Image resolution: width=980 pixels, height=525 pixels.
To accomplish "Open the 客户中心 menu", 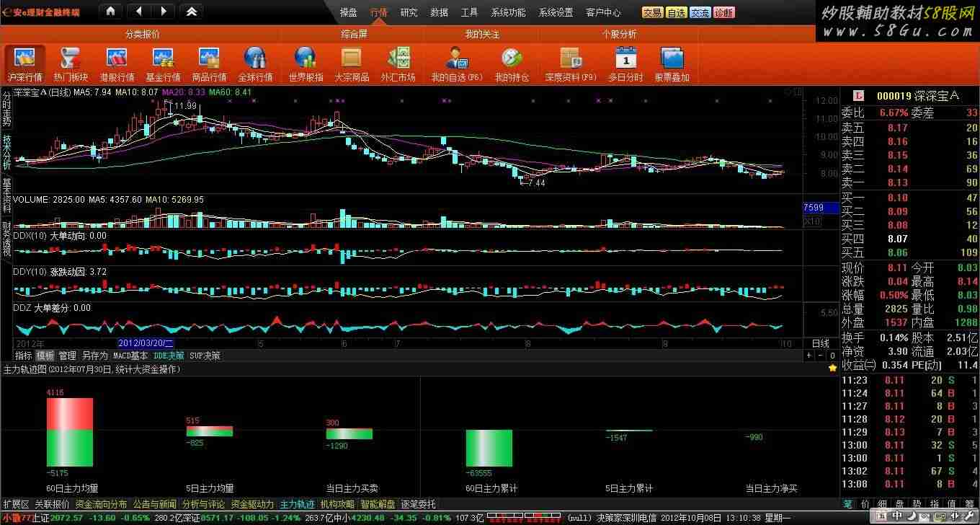I will pyautogui.click(x=604, y=12).
